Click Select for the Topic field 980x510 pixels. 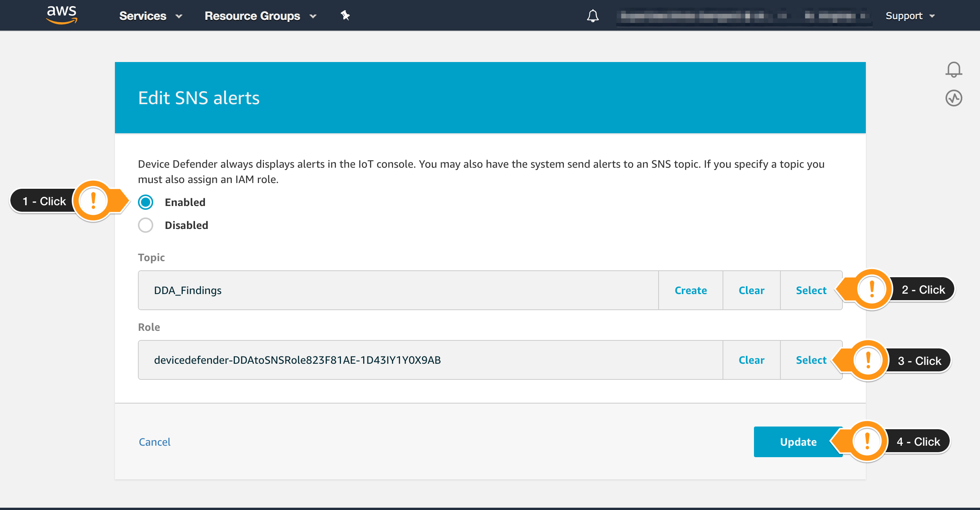tap(811, 290)
